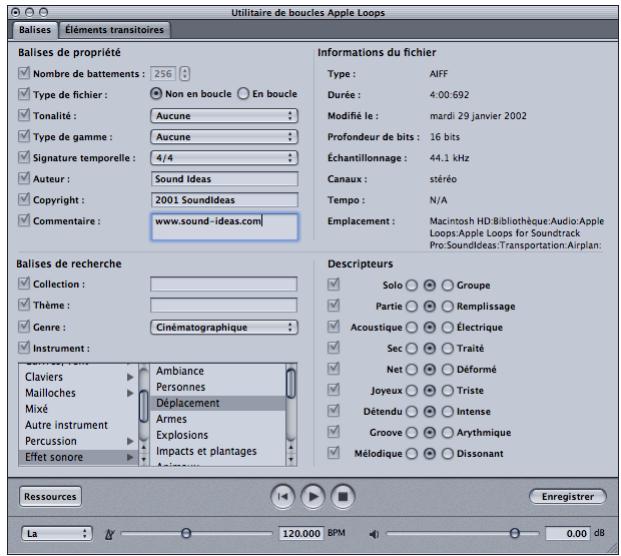Toggle the Type de fichier checkbox
The height and width of the screenshot is (556, 621).
point(24,94)
